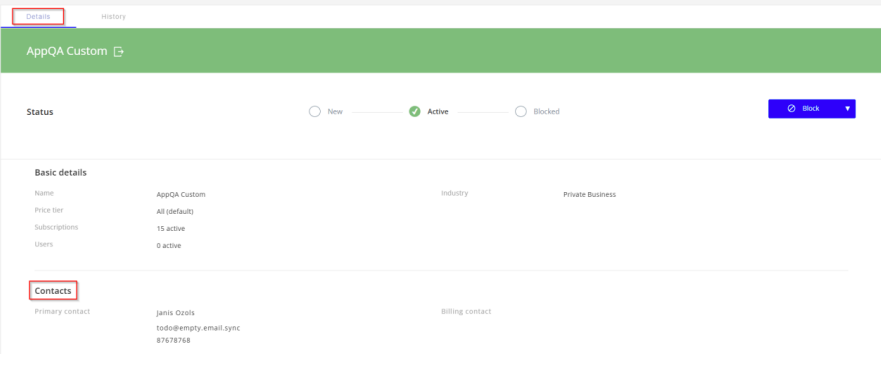Click the Price tier field label
Screen dimensions: 881x369
point(49,210)
